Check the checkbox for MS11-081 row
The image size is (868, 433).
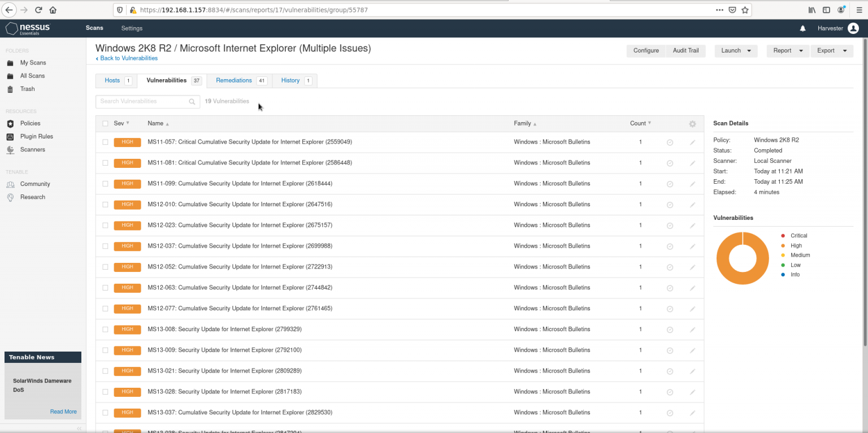pos(105,163)
